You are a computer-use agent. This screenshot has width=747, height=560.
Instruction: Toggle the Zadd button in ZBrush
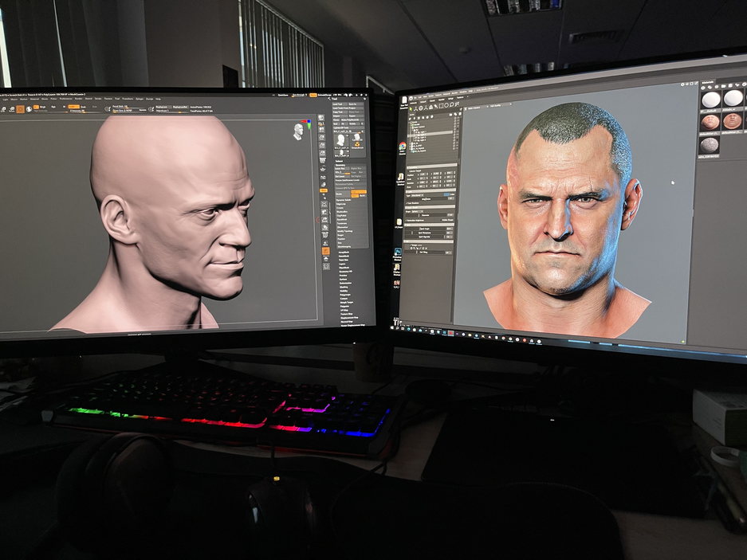(x=74, y=107)
